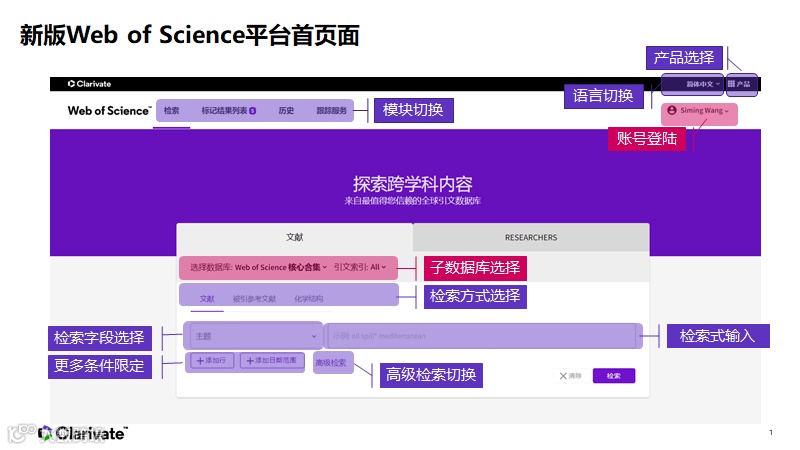Choose the 被引参考文献 sub-tab
Viewport: 800px width, 450px height.
pos(254,299)
